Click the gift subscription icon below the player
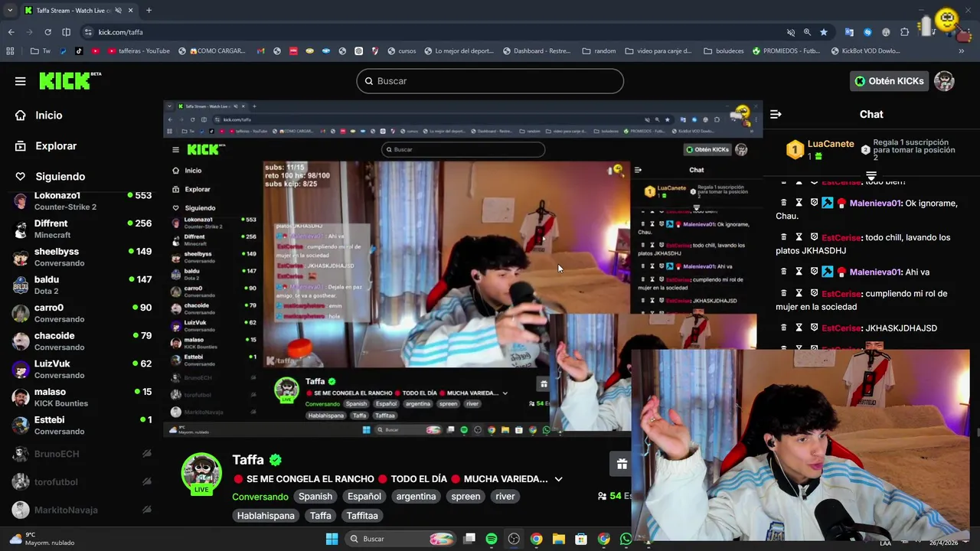 (x=622, y=464)
